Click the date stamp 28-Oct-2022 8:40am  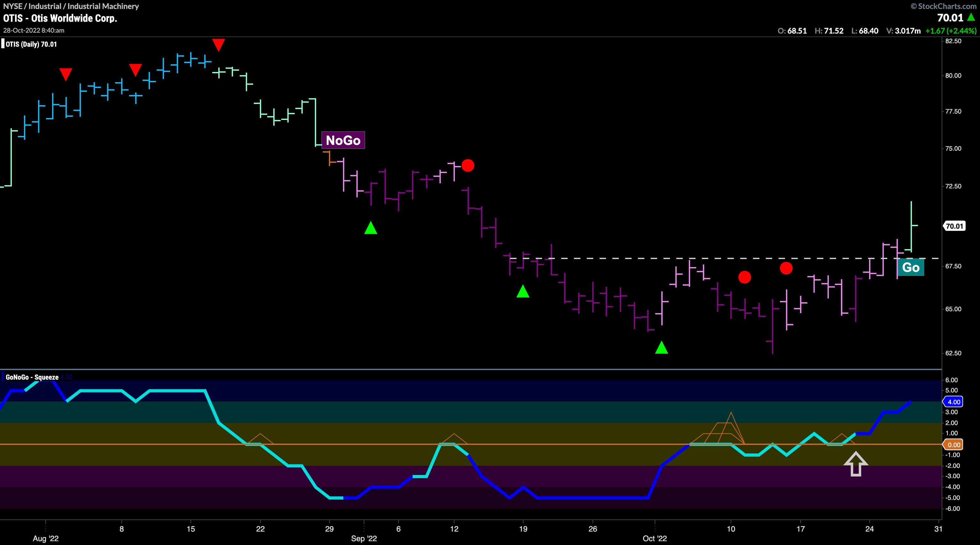(x=34, y=30)
